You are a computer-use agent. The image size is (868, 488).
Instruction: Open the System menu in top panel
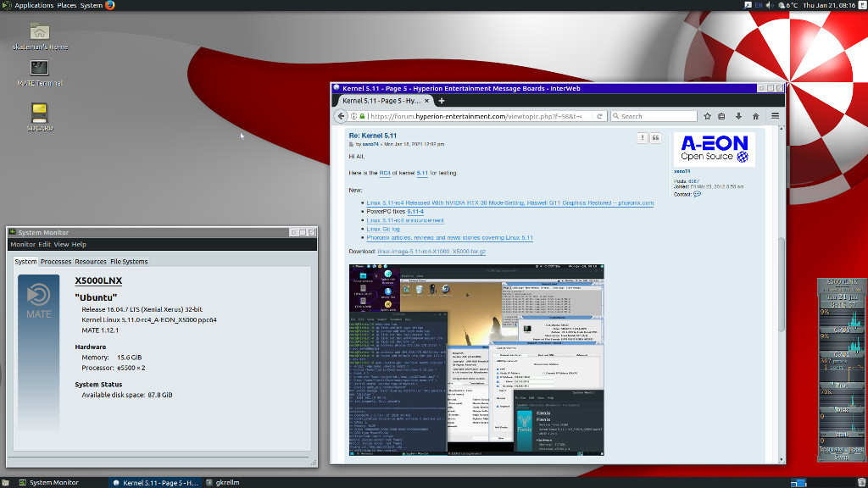click(92, 6)
